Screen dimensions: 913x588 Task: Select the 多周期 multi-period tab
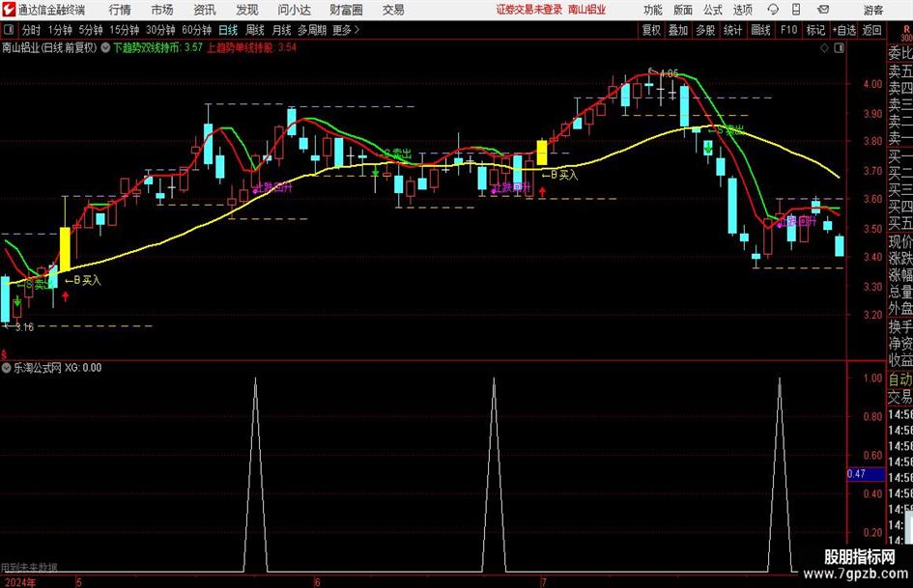point(312,30)
